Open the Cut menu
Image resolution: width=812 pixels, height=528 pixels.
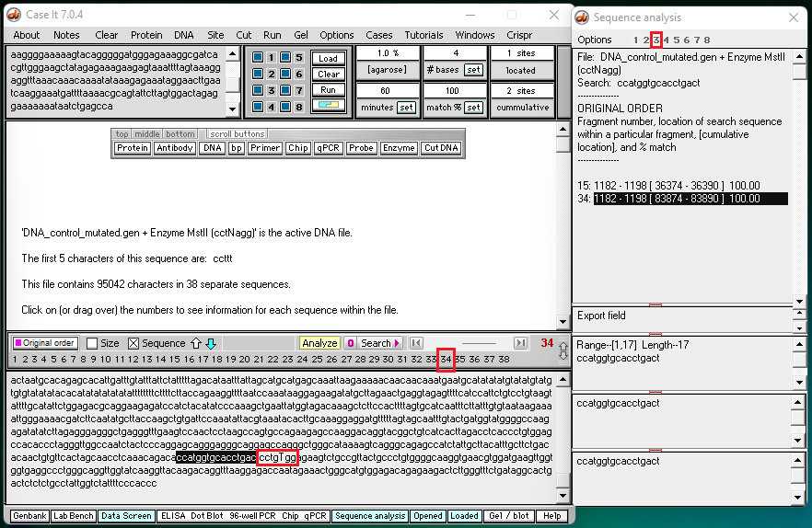click(x=243, y=35)
